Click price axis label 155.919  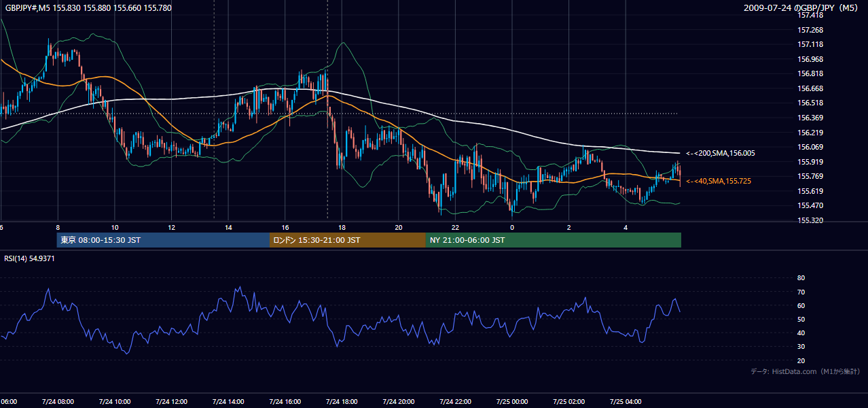click(x=810, y=162)
